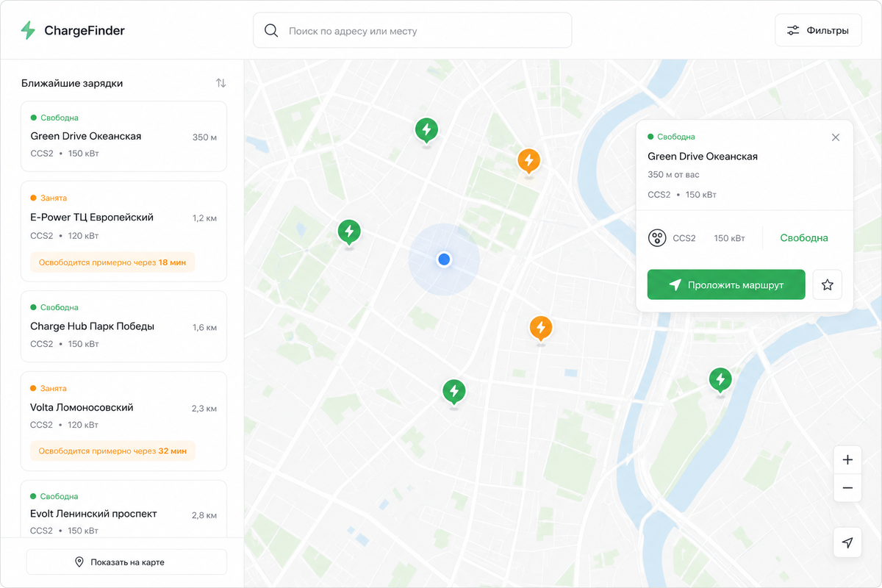Screen dimensions: 882x588
Task: Select the Green Drive Океанская list card
Action: [x=123, y=137]
